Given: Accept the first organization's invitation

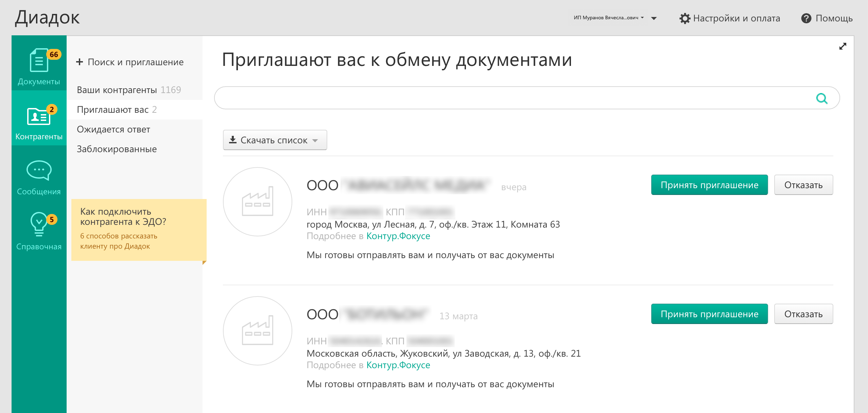Looking at the screenshot, I should (x=709, y=185).
